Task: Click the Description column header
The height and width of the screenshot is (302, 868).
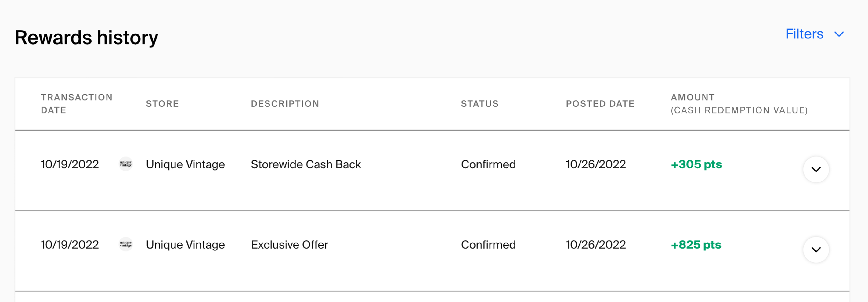Action: pyautogui.click(x=285, y=104)
